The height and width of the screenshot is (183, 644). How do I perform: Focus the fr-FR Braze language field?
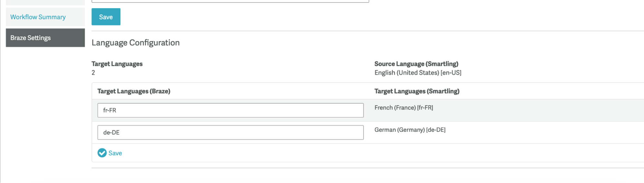(x=230, y=110)
